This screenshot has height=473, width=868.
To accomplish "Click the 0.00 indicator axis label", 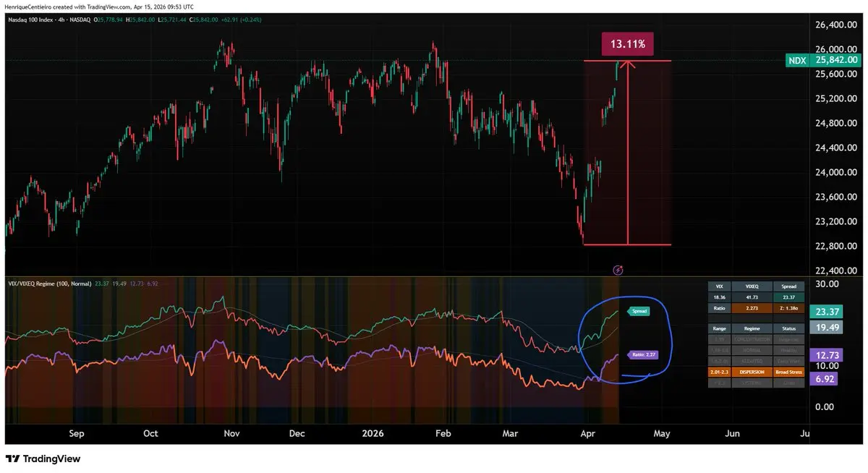I will coord(825,406).
